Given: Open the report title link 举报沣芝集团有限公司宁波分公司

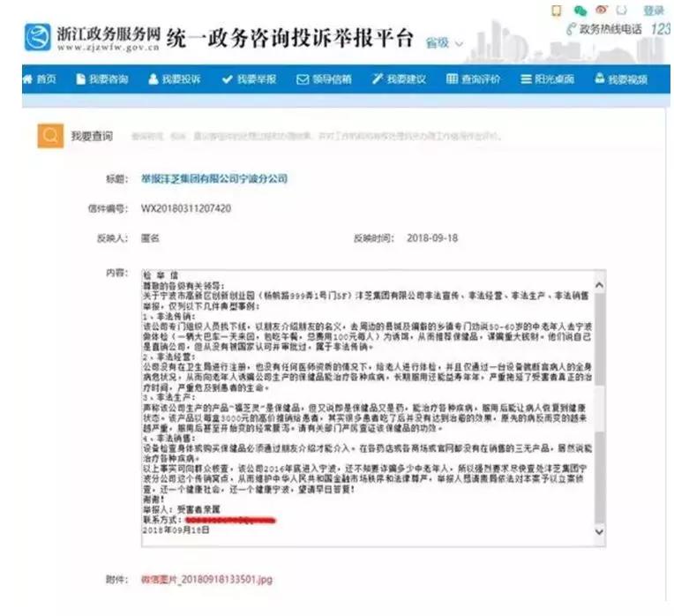Looking at the screenshot, I should (x=214, y=178).
